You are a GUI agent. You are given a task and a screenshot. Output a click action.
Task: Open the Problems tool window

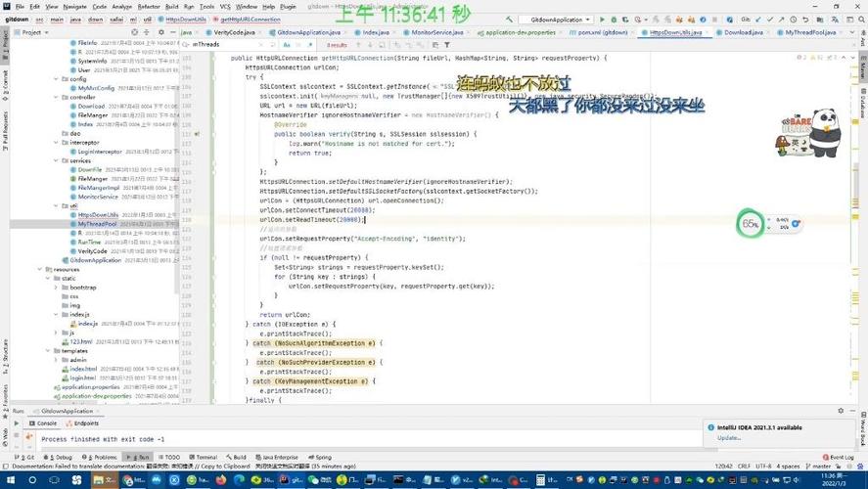click(x=100, y=458)
